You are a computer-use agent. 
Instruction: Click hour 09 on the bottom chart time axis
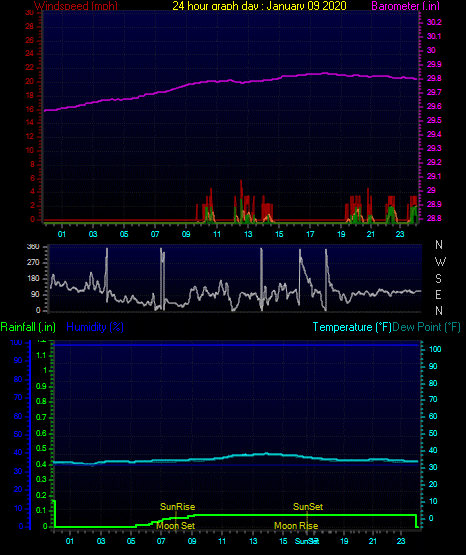(x=192, y=541)
